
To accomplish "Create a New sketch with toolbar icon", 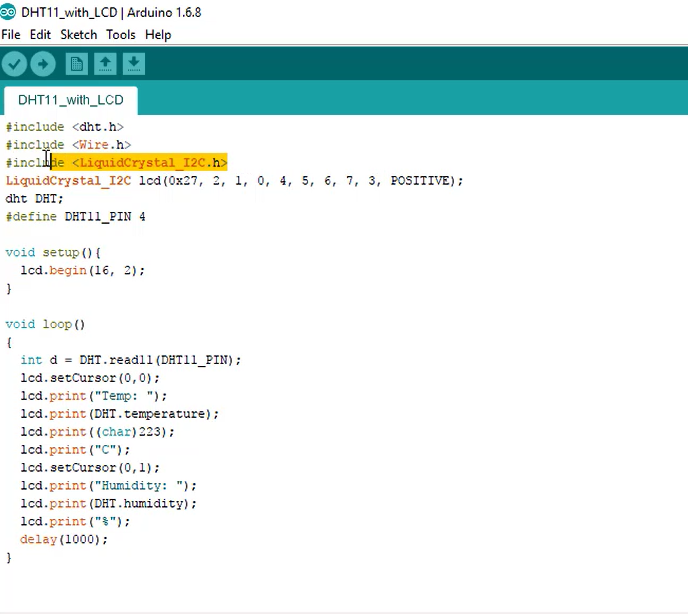I will click(x=76, y=65).
